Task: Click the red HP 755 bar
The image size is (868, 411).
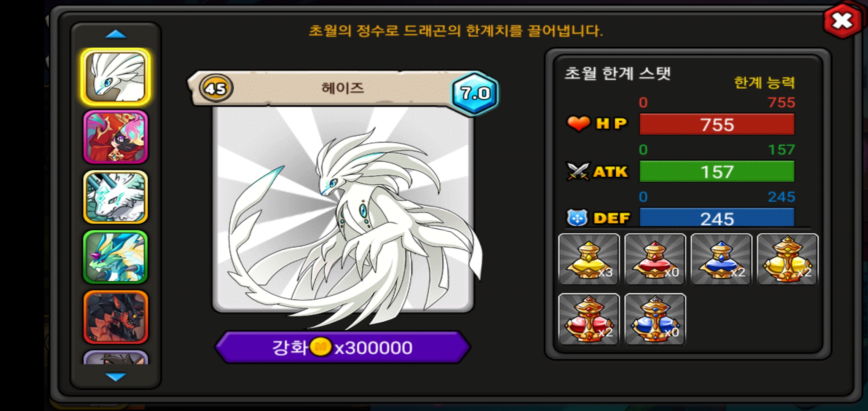Action: 717,124
